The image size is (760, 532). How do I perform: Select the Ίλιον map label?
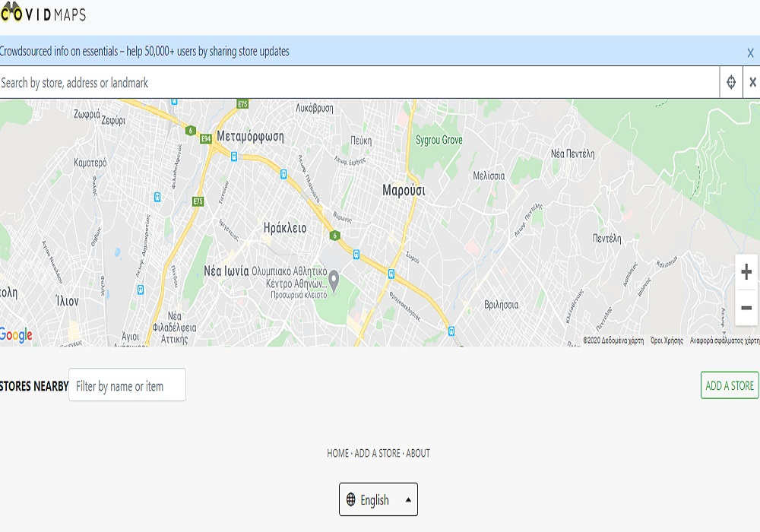click(67, 302)
